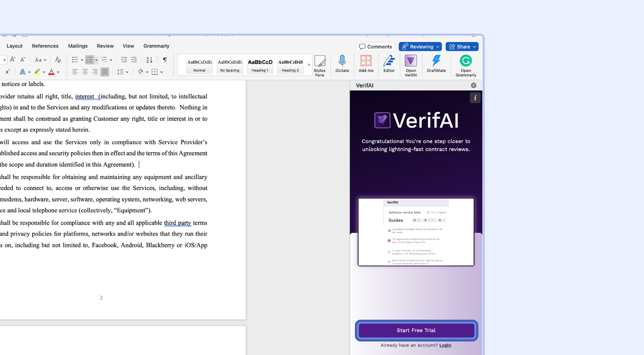Toggle paragraph marks with the pilcrow button
Viewport: 644px width, 355px height.
[165, 60]
